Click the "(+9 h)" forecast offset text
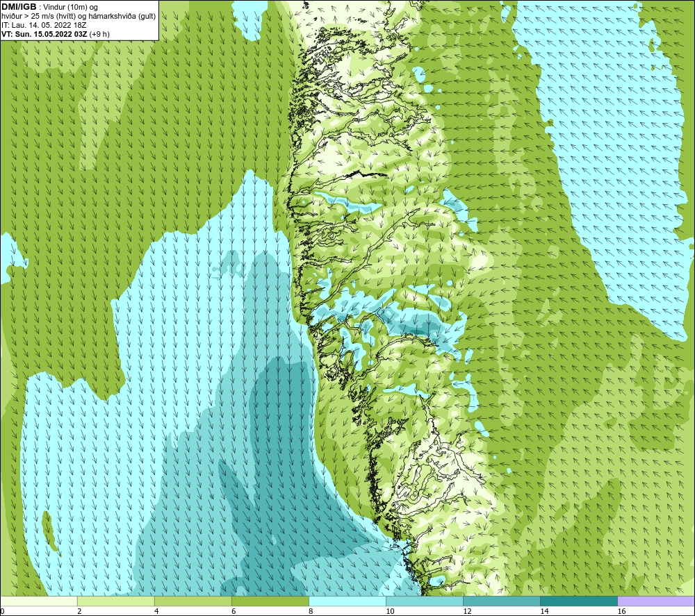Viewport: 695px width, 616px height. 99,34
